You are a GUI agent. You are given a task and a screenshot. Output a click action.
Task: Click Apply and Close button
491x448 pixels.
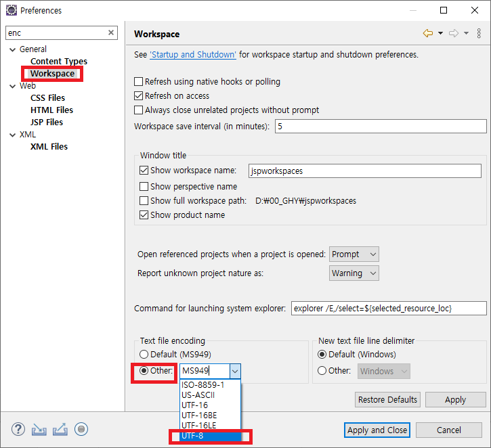(x=377, y=430)
